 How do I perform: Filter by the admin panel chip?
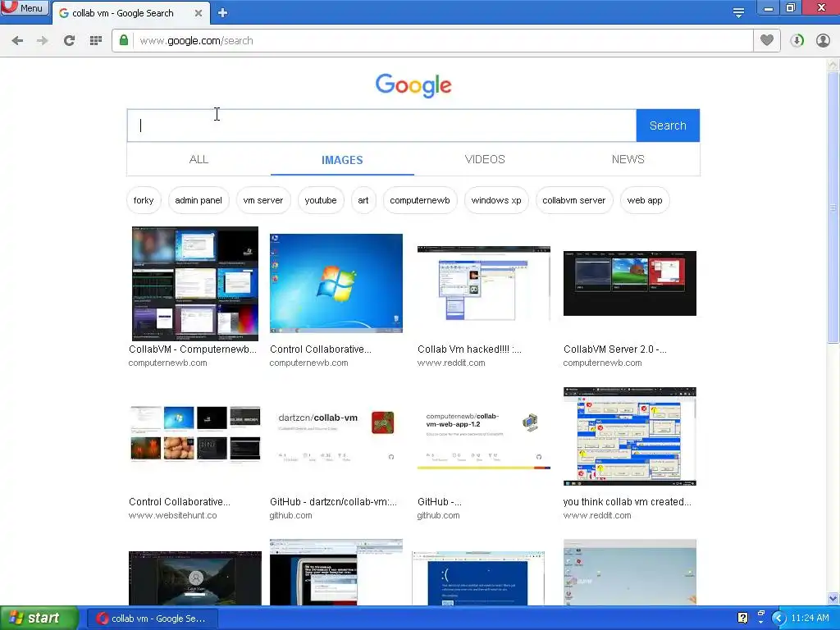199,200
